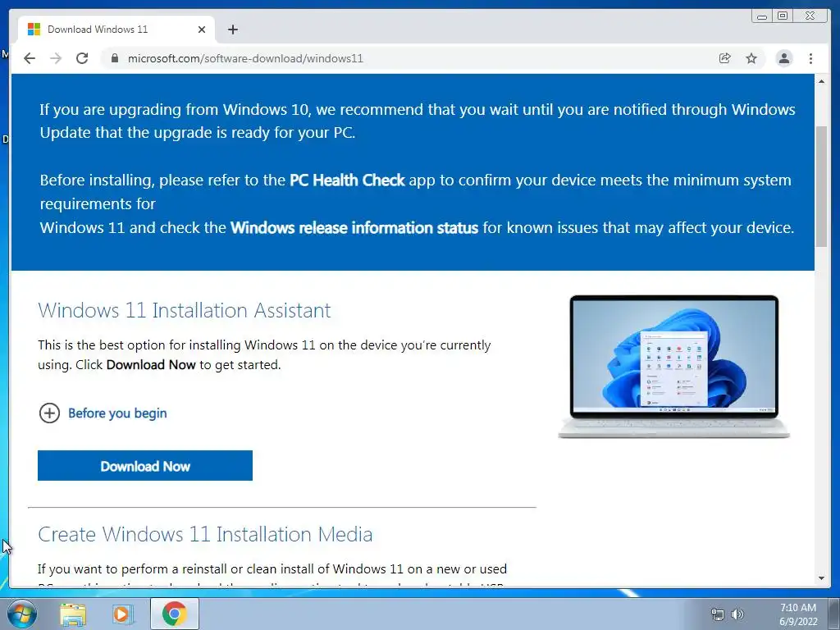840x630 pixels.
Task: Go back using the browser back arrow
Action: [x=30, y=58]
